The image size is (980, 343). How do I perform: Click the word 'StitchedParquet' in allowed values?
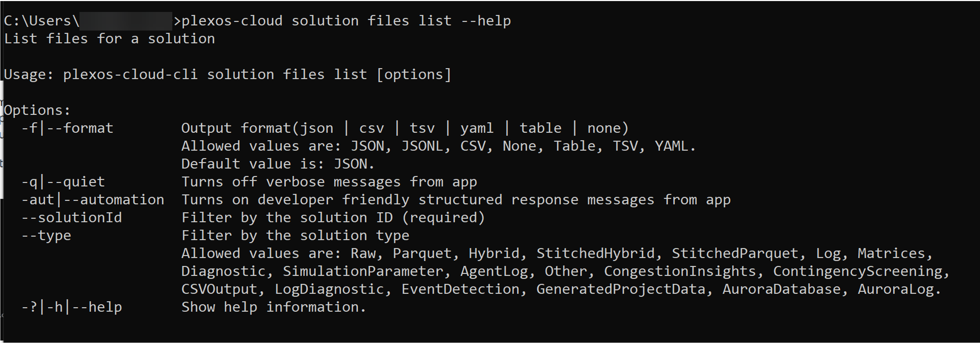735,253
